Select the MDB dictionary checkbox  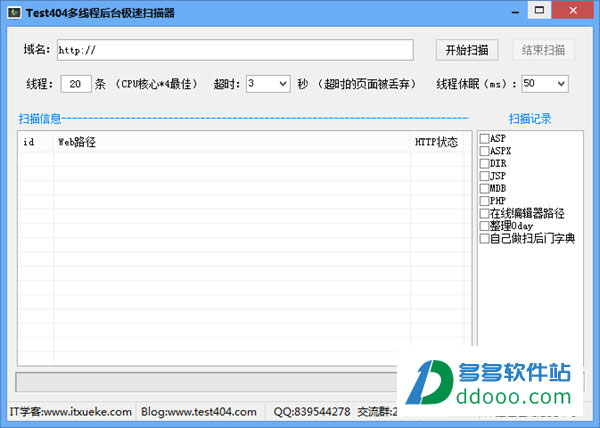pos(484,189)
